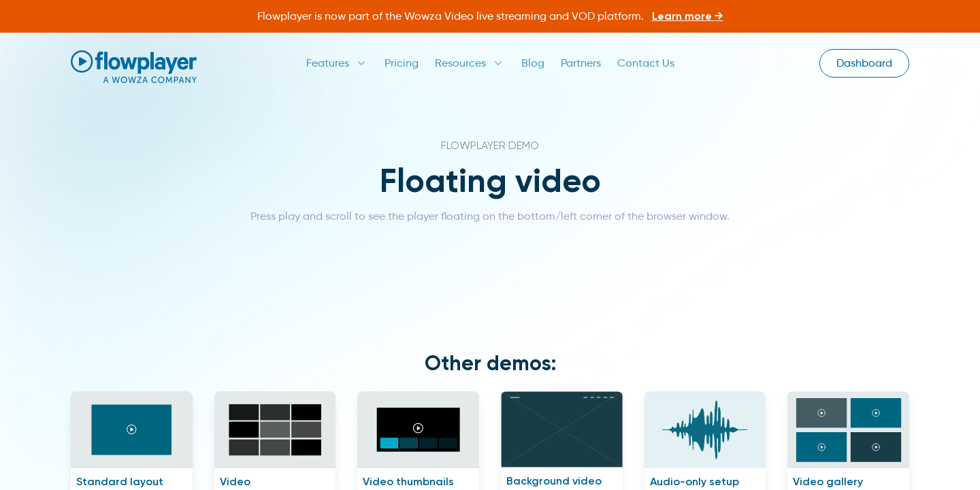Screen dimensions: 980x490
Task: Click the chevron arrow next to Features
Action: [x=361, y=63]
